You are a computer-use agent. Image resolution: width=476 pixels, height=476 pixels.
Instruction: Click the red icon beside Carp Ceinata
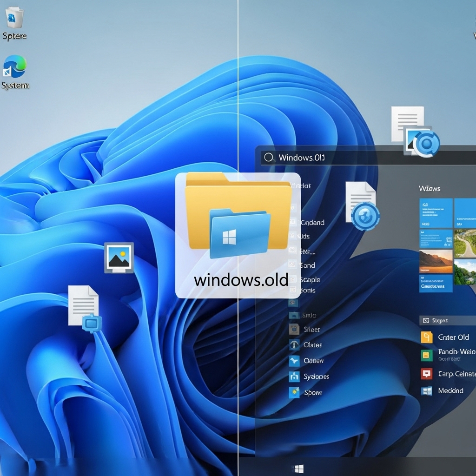point(427,373)
